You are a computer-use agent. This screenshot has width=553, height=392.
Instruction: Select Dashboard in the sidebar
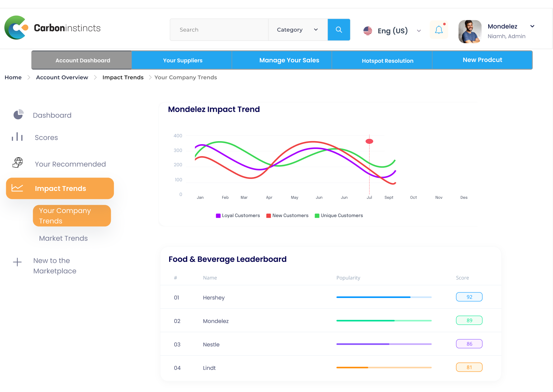(x=52, y=115)
